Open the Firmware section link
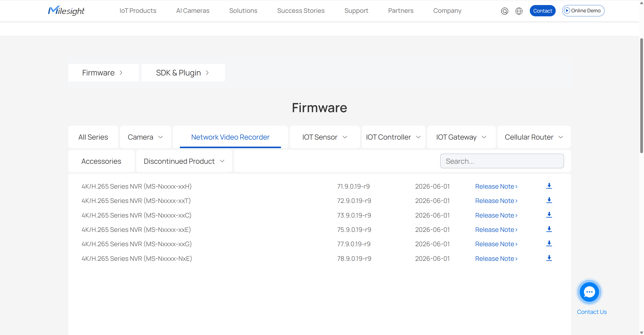This screenshot has height=335, width=644. pos(103,73)
